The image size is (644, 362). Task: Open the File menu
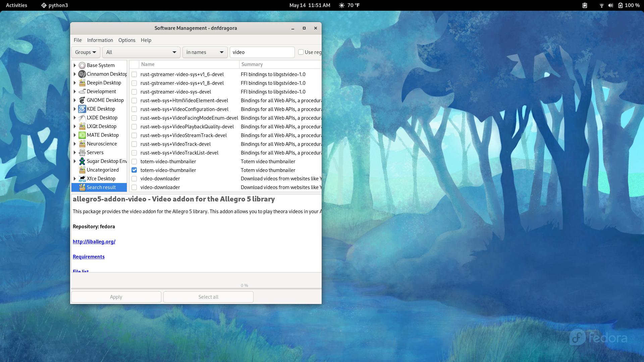77,40
